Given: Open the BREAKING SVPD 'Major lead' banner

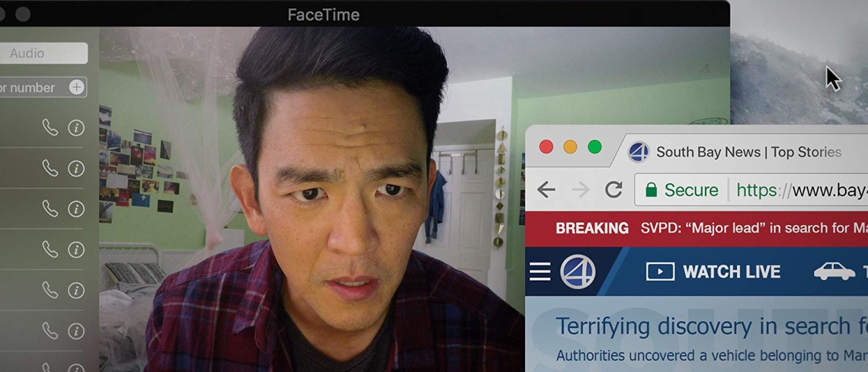Looking at the screenshot, I should [696, 228].
